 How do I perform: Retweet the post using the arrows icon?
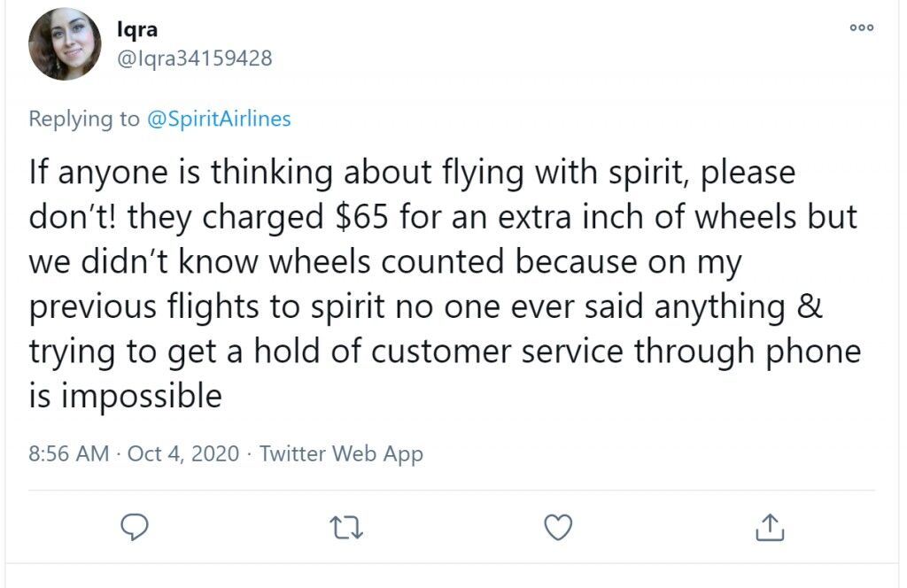[346, 527]
